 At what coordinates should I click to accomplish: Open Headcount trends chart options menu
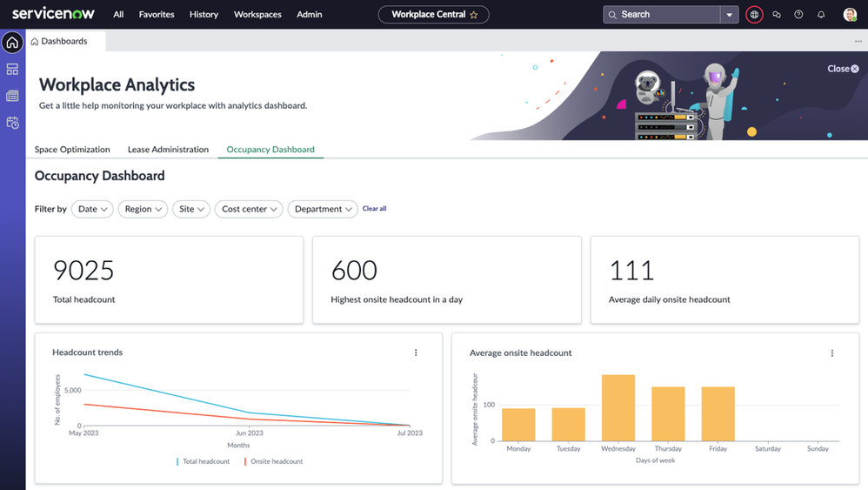pyautogui.click(x=416, y=352)
